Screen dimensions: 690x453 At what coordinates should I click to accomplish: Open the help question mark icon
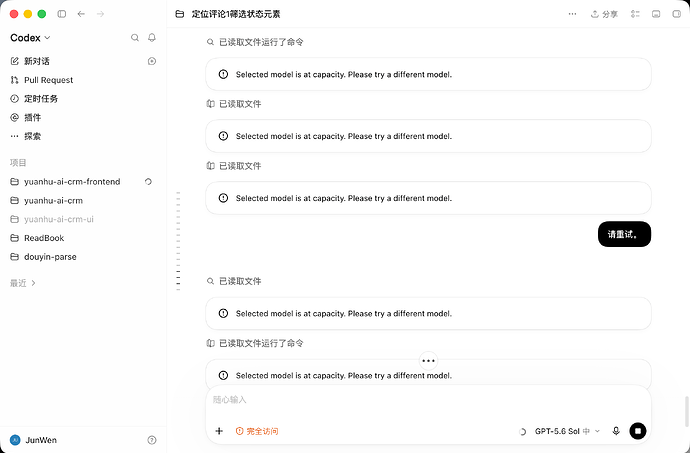[x=152, y=440]
